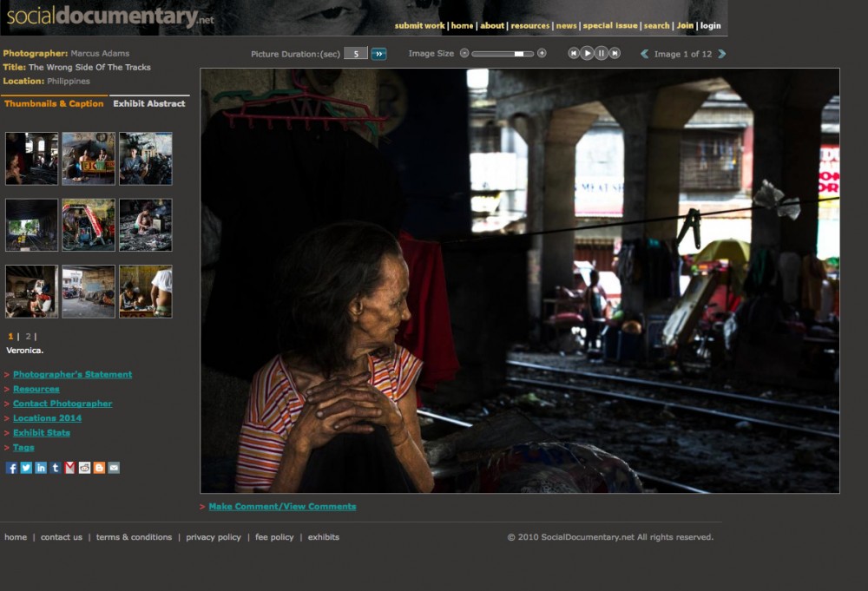Click Make Comment/View Comments link

coord(282,506)
